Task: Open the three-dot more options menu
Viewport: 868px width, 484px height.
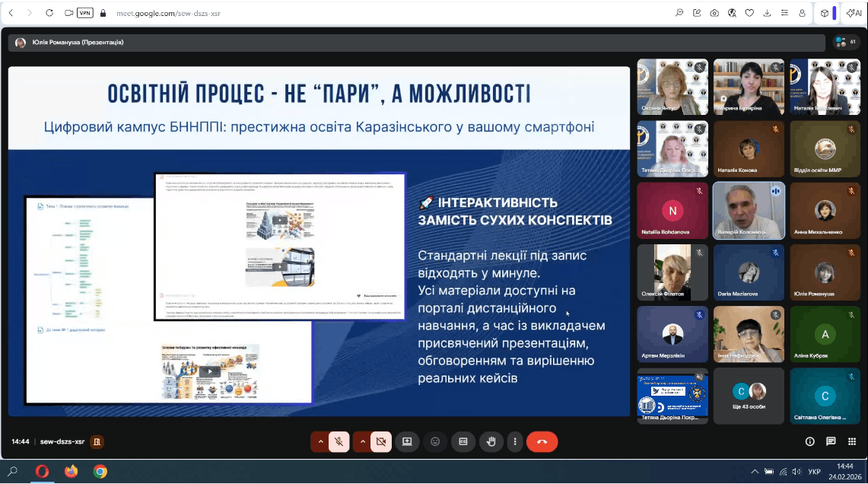Action: tap(515, 441)
